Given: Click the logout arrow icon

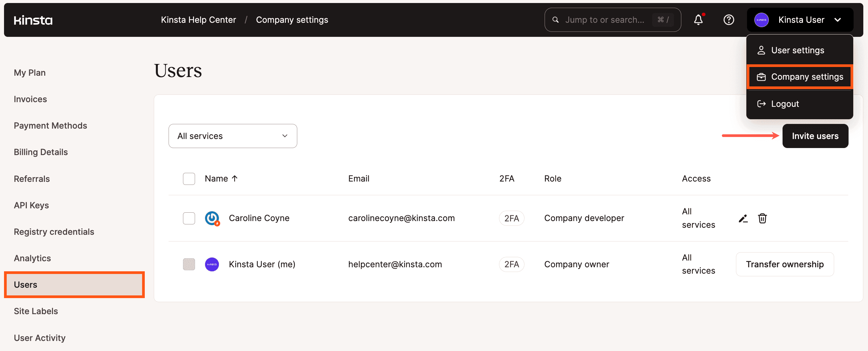Looking at the screenshot, I should (x=761, y=104).
